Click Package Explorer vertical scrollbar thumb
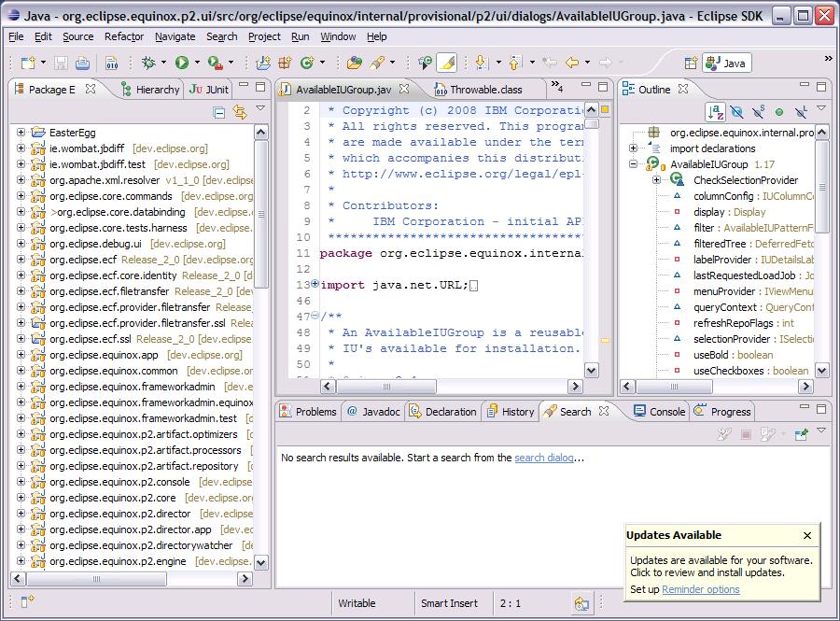The image size is (840, 621). [x=261, y=215]
